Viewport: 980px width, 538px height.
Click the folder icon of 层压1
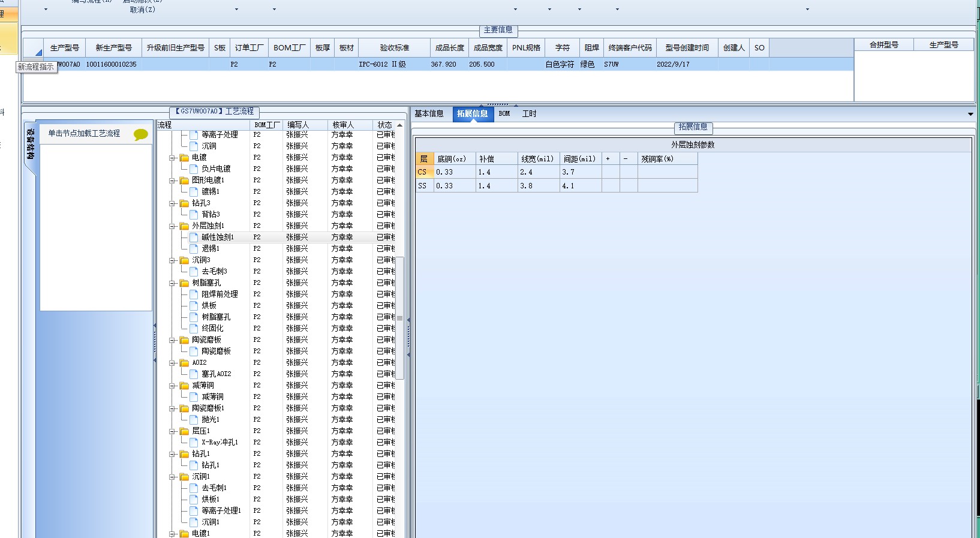(184, 431)
